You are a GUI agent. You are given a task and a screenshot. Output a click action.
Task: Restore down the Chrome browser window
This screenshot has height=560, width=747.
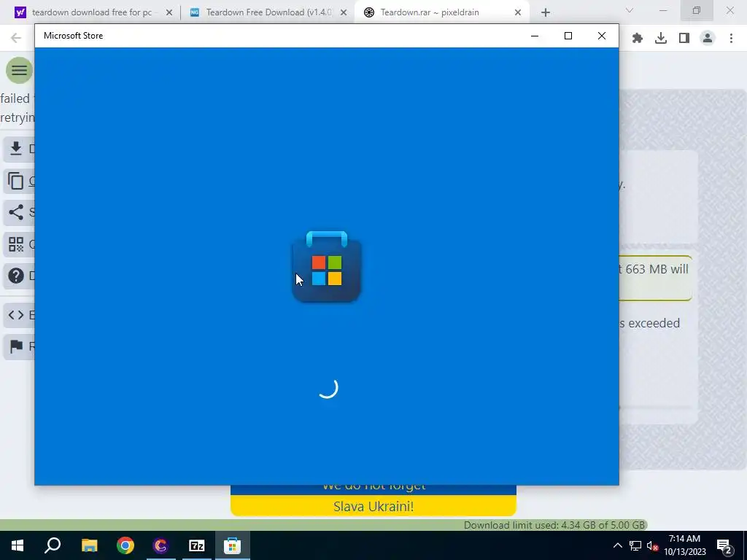point(697,10)
